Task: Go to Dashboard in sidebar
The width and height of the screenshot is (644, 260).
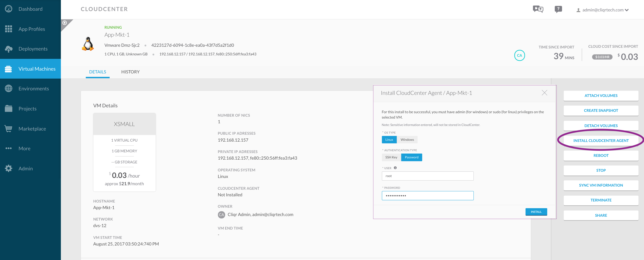Action: [x=30, y=9]
